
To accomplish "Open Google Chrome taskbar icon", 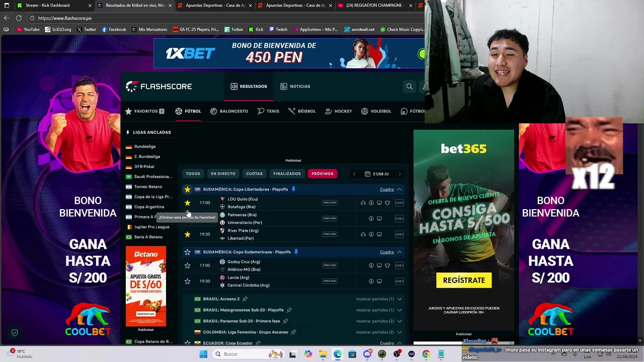I will click(x=426, y=354).
